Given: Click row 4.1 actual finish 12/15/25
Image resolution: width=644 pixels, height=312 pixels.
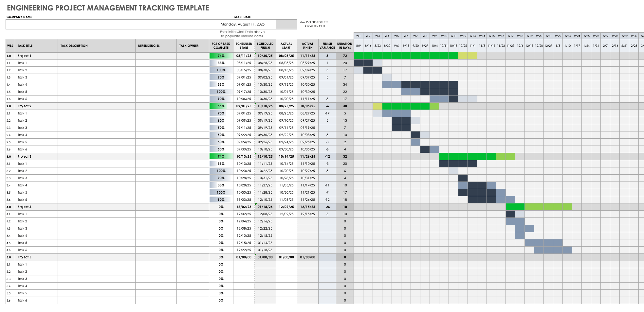Looking at the screenshot, I should click(308, 214).
